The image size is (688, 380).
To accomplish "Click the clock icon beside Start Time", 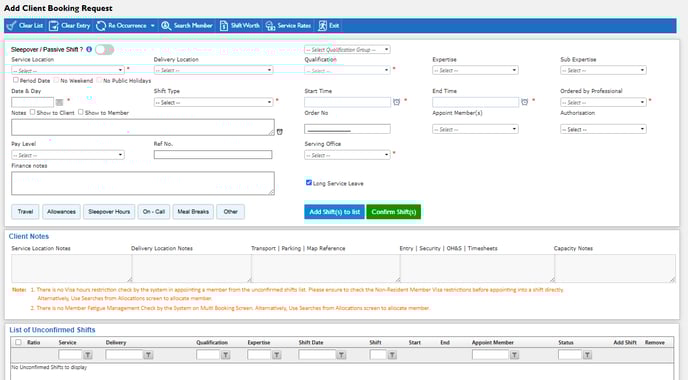I will pyautogui.click(x=397, y=102).
